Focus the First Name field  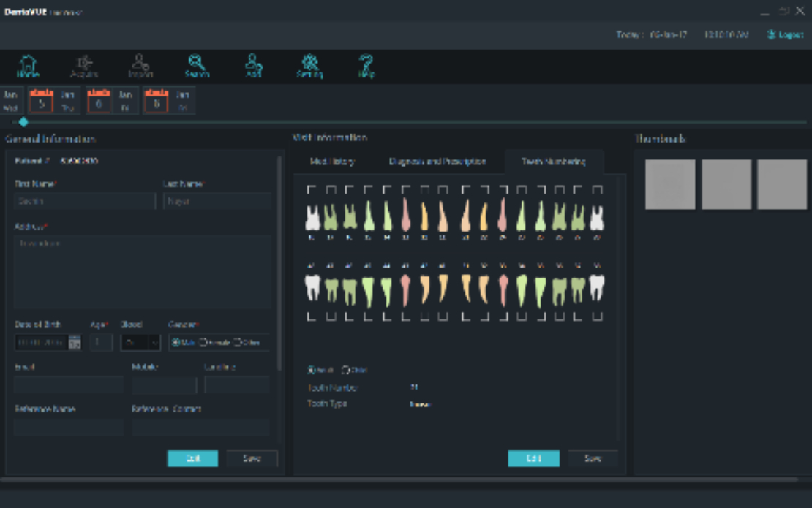(x=85, y=201)
